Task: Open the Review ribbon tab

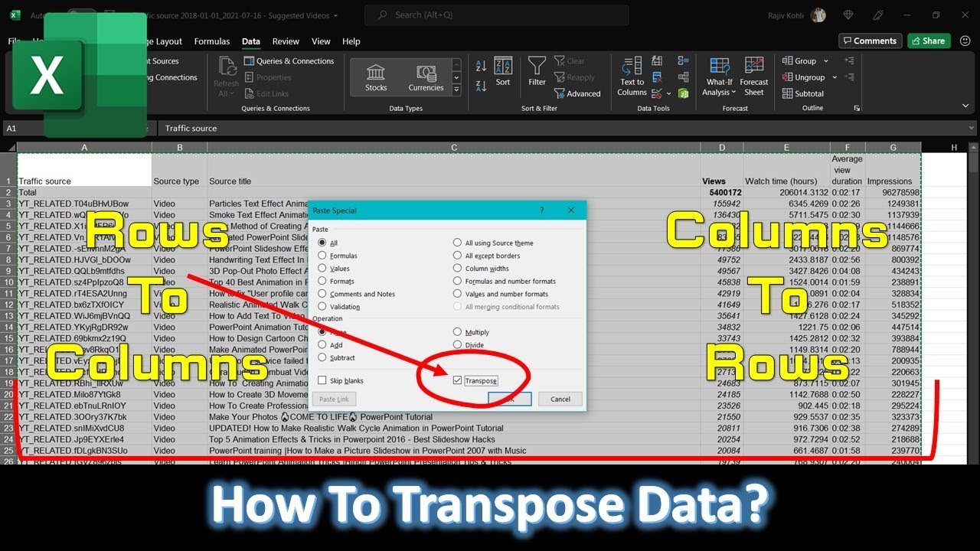Action: coord(286,41)
